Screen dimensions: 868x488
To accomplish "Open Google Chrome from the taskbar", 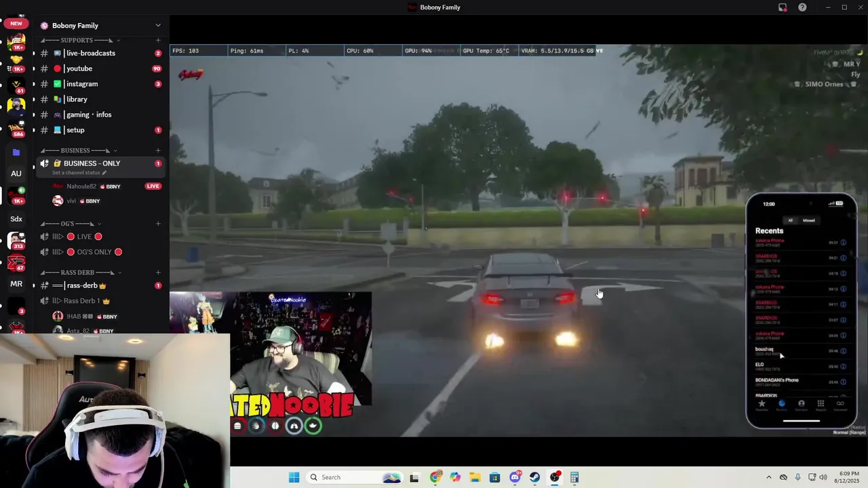I will click(435, 477).
